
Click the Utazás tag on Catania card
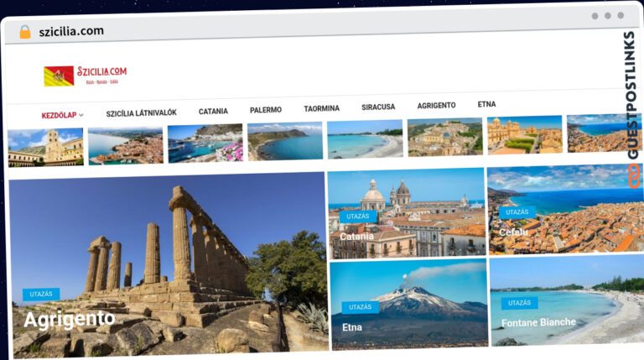click(x=358, y=217)
